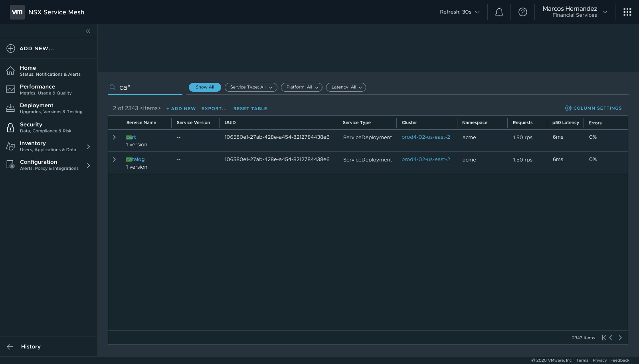The width and height of the screenshot is (639, 364).
Task: Collapse the sidebar with double-chevron icon
Action: tap(88, 31)
